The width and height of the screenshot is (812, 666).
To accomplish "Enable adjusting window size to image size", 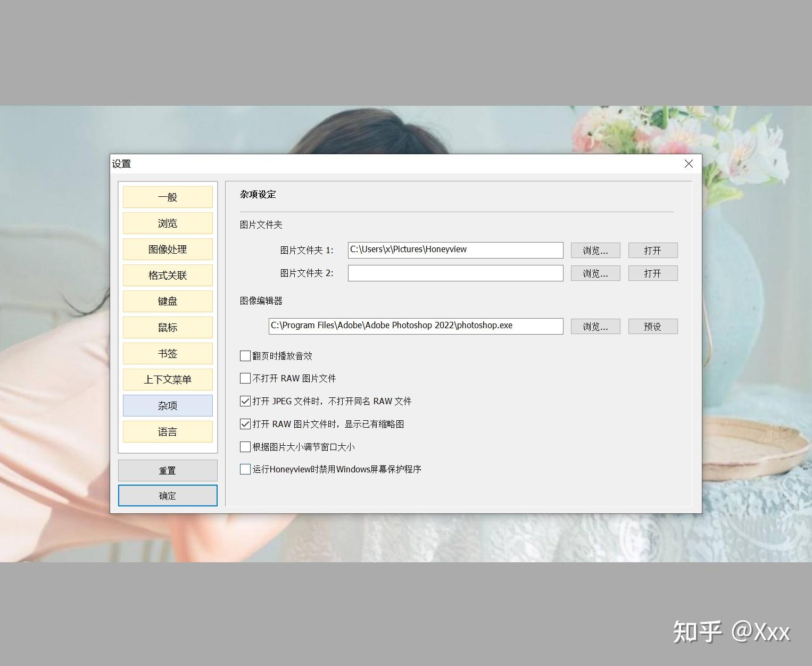I will pyautogui.click(x=245, y=446).
